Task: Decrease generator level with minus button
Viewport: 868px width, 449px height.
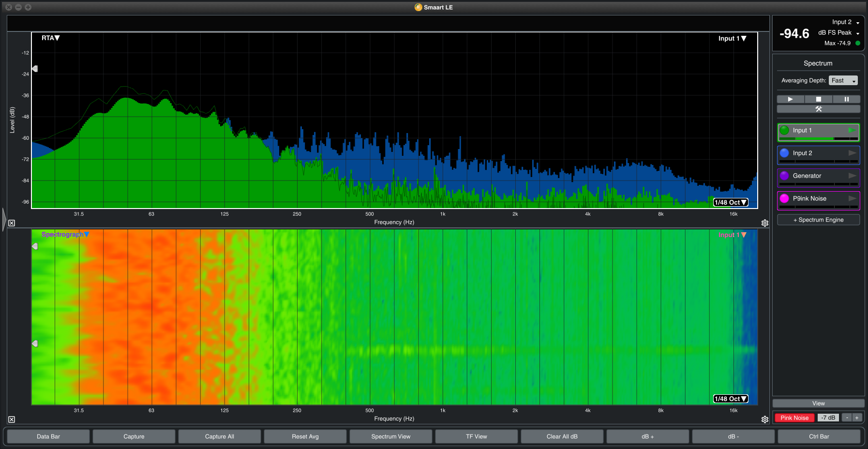Action: click(x=847, y=418)
